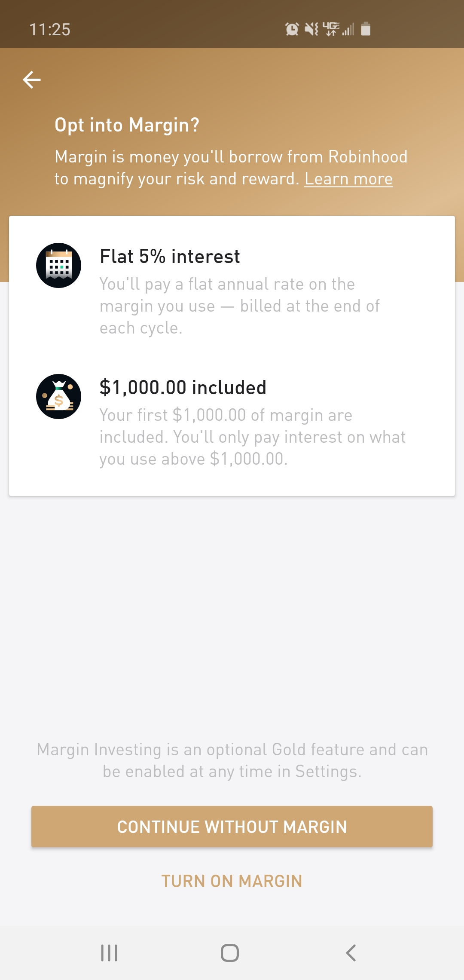Viewport: 464px width, 980px height.
Task: Tap the signal strength bars icon
Action: click(348, 29)
